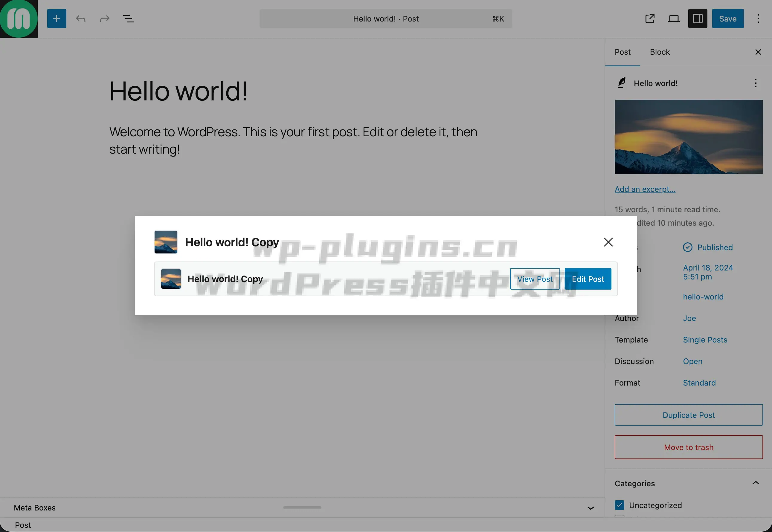Expand the Meta Boxes panel chevron
The width and height of the screenshot is (772, 532).
tap(591, 508)
